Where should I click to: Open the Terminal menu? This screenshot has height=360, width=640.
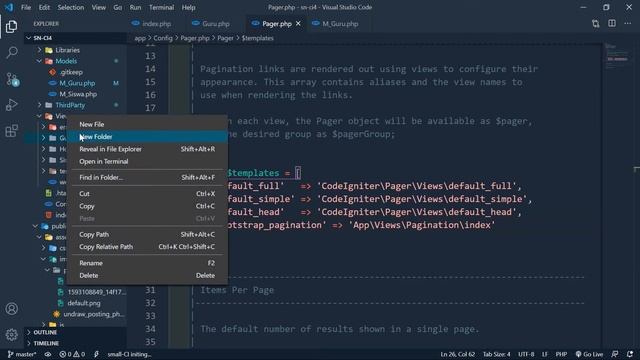pos(161,7)
